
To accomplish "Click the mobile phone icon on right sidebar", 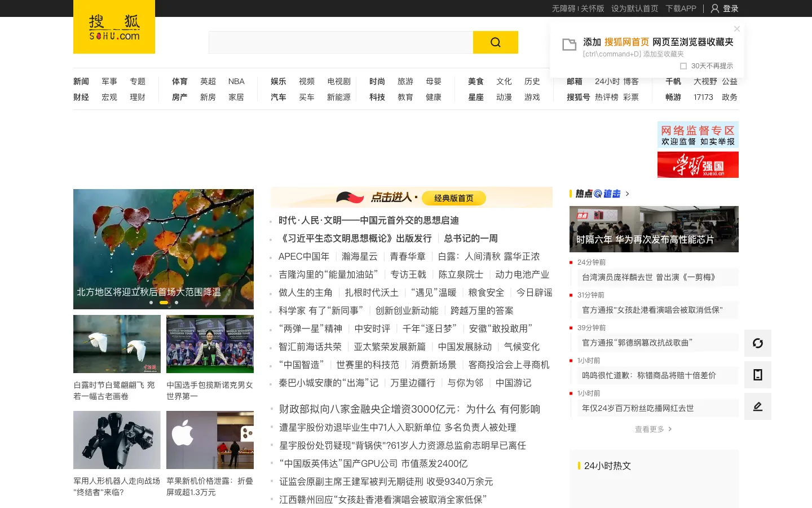I will pos(758,375).
